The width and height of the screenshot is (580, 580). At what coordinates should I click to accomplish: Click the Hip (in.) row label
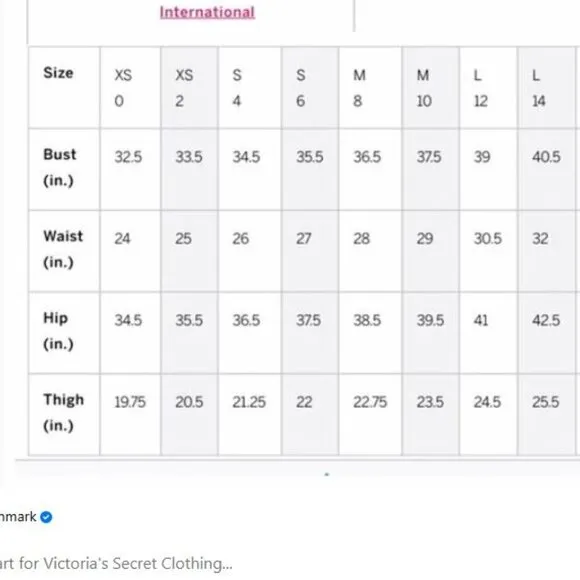[64, 333]
